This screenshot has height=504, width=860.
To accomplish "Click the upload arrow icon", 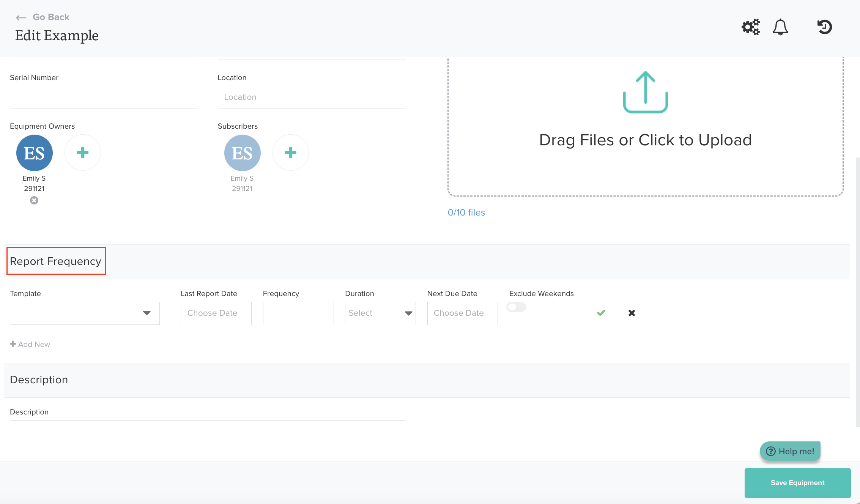I will 645,92.
